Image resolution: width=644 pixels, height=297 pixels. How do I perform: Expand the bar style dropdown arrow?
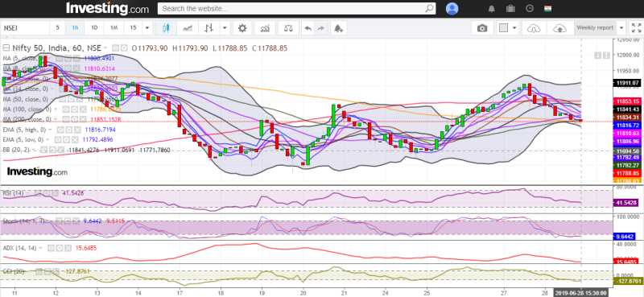click(x=225, y=28)
